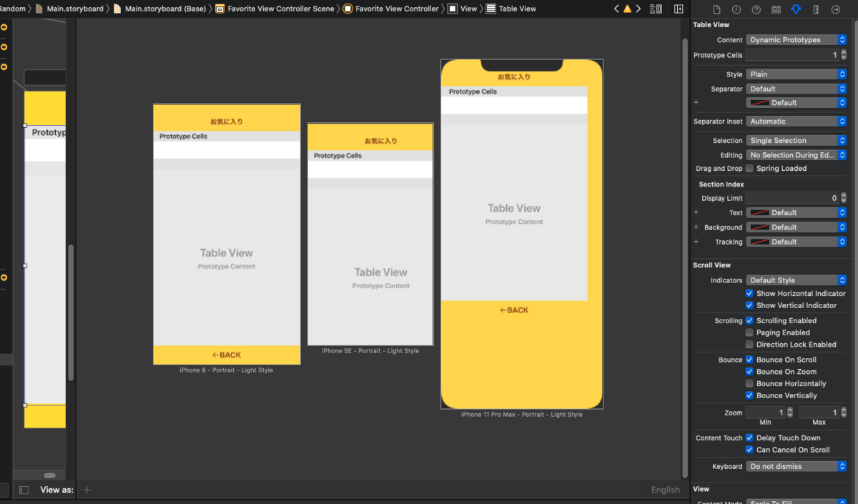The height and width of the screenshot is (504, 858).
Task: Open Indicators dropdown showing Default Style
Action: 797,280
